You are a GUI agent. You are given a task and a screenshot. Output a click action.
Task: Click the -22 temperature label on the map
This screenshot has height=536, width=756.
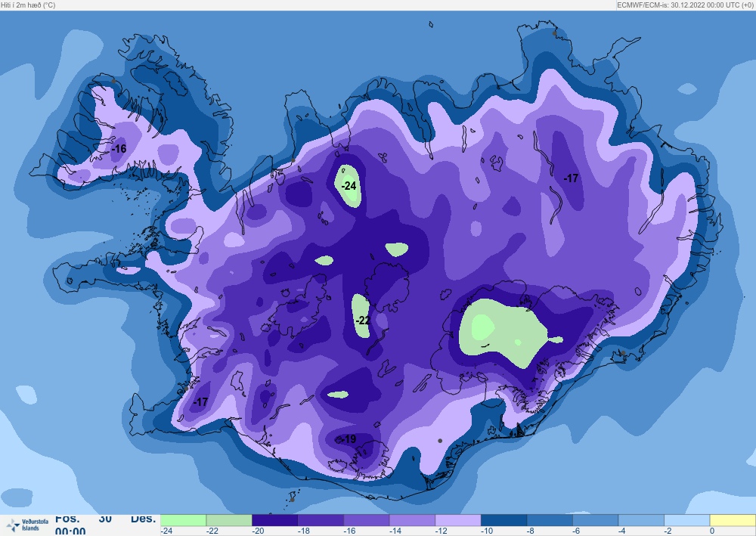pyautogui.click(x=363, y=320)
